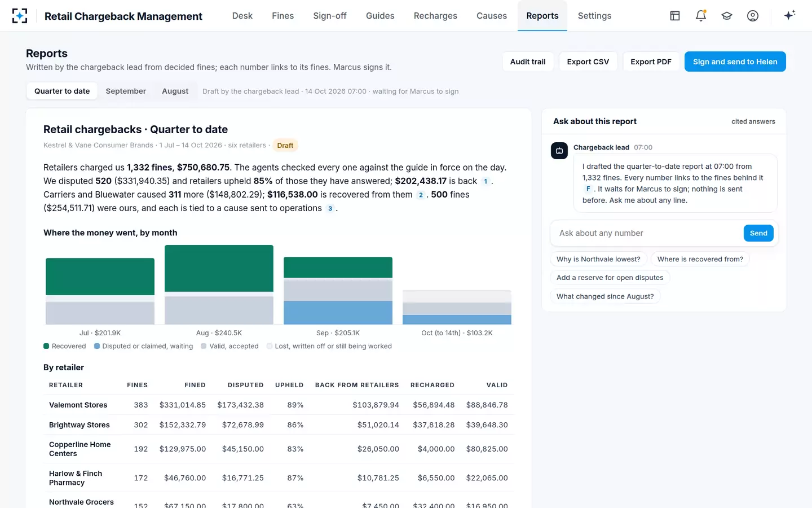Select the August period

point(175,91)
